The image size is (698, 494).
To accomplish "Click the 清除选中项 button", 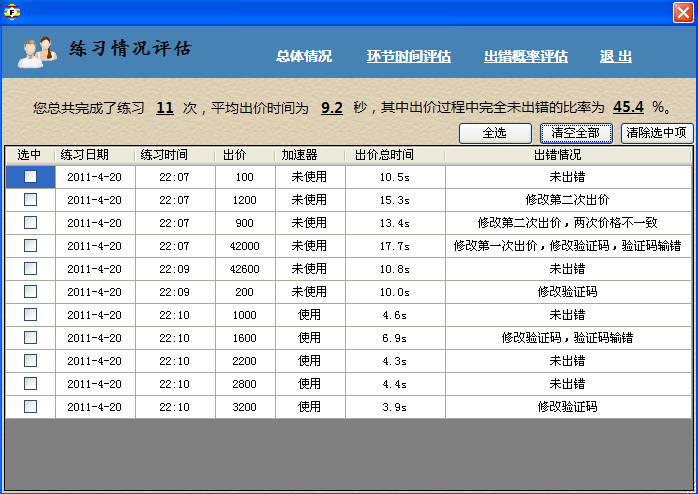I will coord(657,133).
